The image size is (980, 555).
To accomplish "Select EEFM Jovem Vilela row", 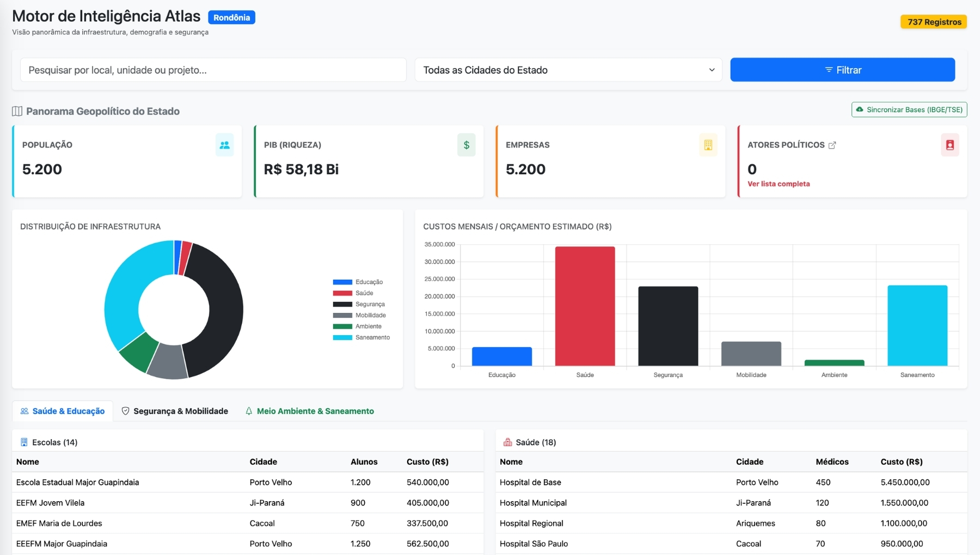I will [x=248, y=503].
